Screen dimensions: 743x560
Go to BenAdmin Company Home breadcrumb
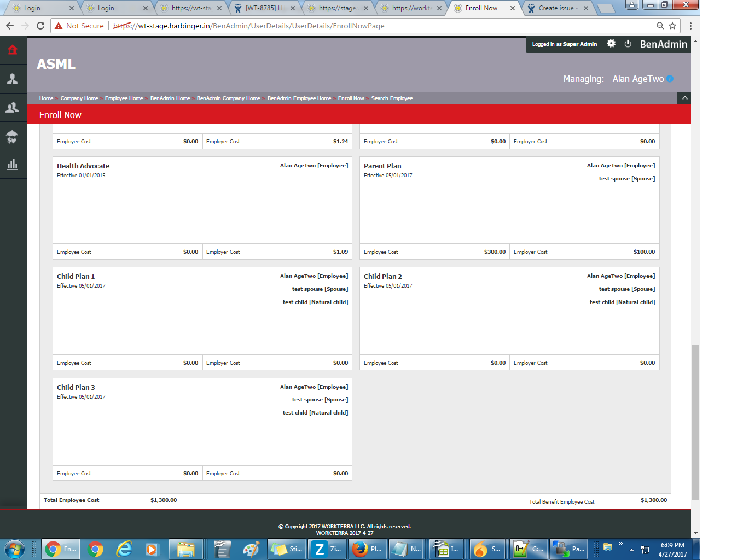click(228, 98)
